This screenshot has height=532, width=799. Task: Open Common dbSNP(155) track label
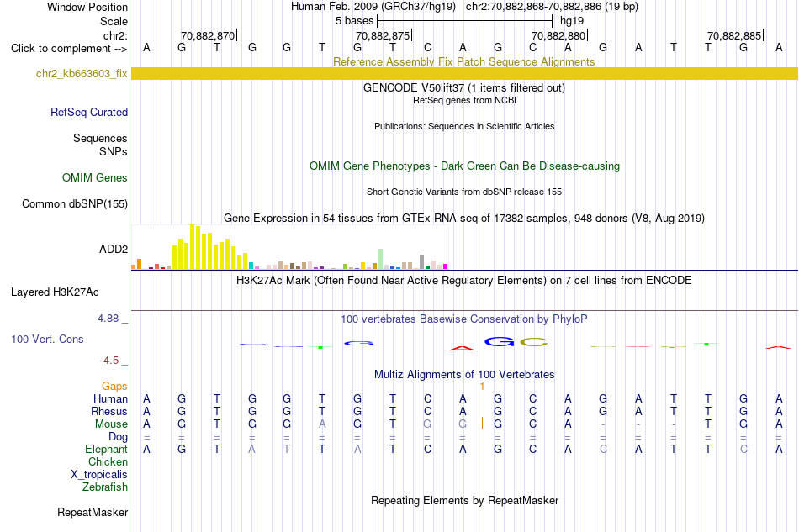(x=74, y=203)
